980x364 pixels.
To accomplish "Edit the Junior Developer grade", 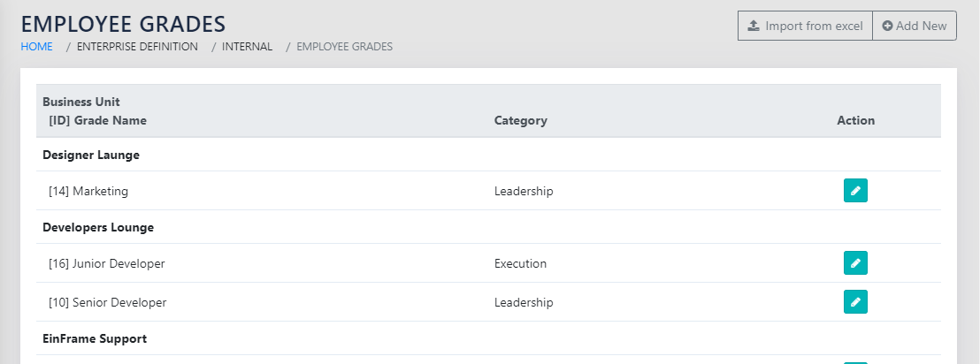I will coord(855,262).
